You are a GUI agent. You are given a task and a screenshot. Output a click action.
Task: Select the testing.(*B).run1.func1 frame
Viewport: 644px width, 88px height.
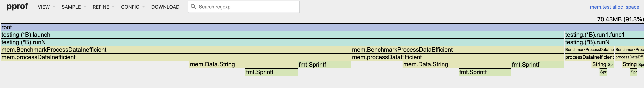coord(604,35)
